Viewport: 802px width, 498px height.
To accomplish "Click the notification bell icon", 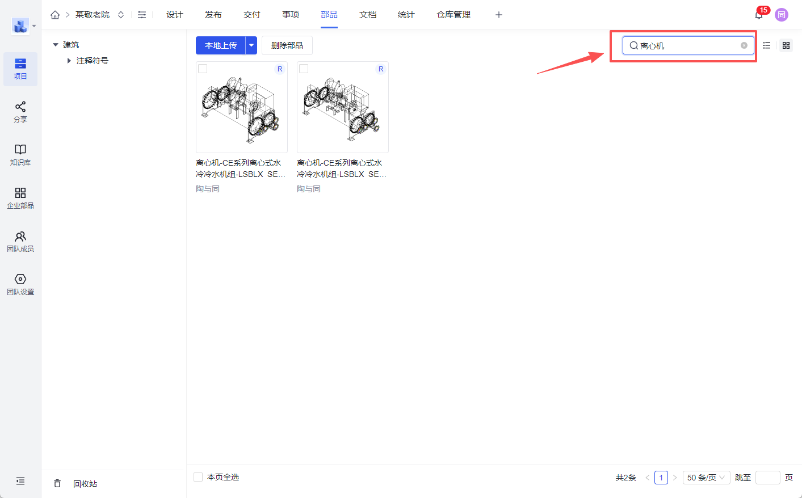I will coord(758,15).
